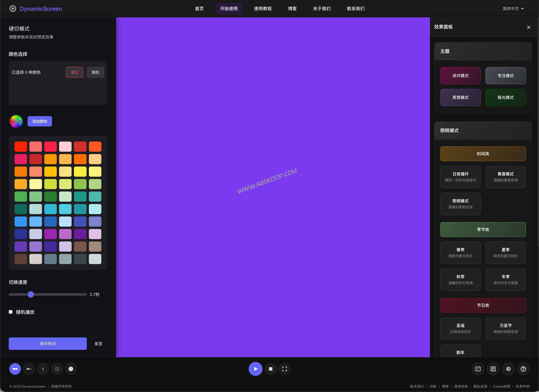The width and height of the screenshot is (539, 392).
Task: Open the effects panel icon in bottom bar
Action: [478, 369]
